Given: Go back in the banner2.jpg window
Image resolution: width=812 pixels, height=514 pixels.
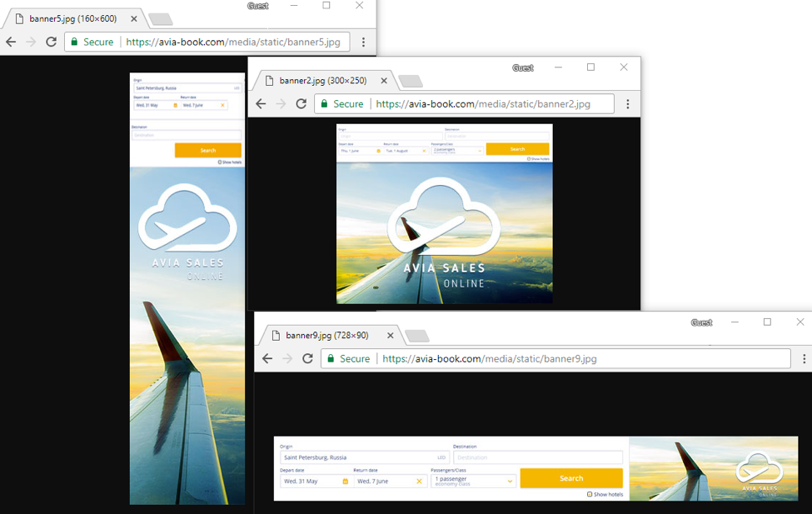Looking at the screenshot, I should pyautogui.click(x=261, y=103).
